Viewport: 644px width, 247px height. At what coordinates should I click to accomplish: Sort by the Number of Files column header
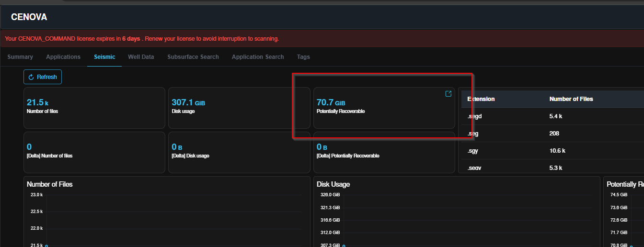pyautogui.click(x=571, y=99)
